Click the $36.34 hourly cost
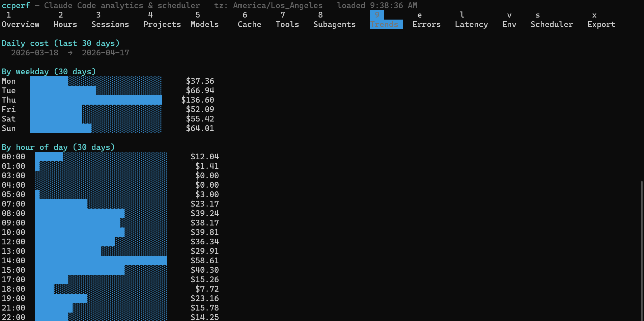 click(205, 242)
